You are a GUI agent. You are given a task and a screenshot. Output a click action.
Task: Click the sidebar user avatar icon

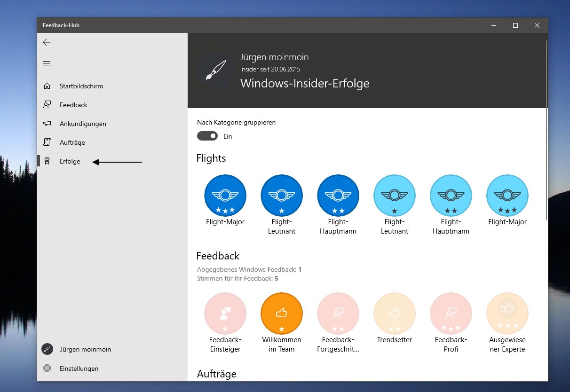[x=47, y=349]
